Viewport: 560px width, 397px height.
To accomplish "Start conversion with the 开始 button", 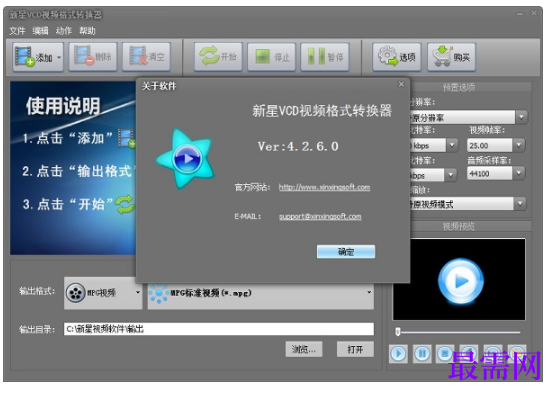I will coord(218,57).
